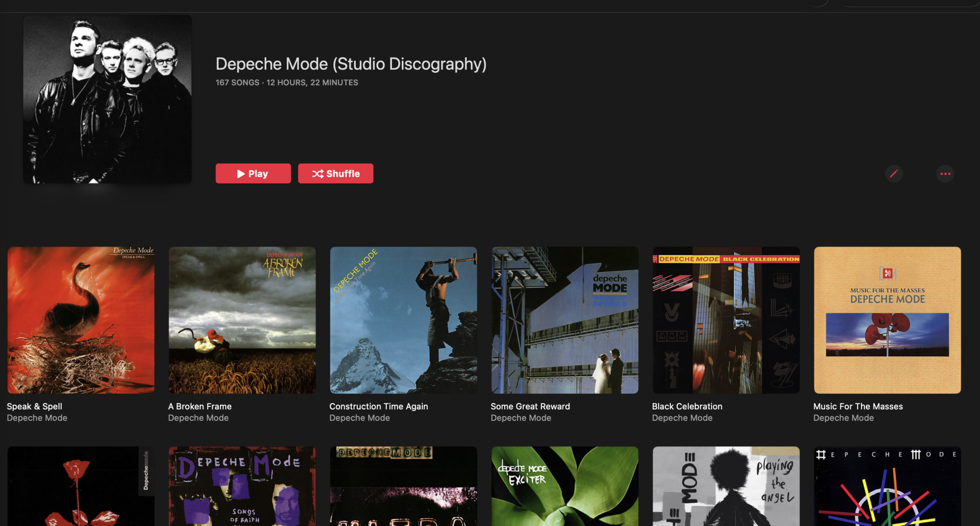Viewport: 980px width, 526px height.
Task: Go to artist Depeche Mode under Some Great Reward
Action: 521,418
